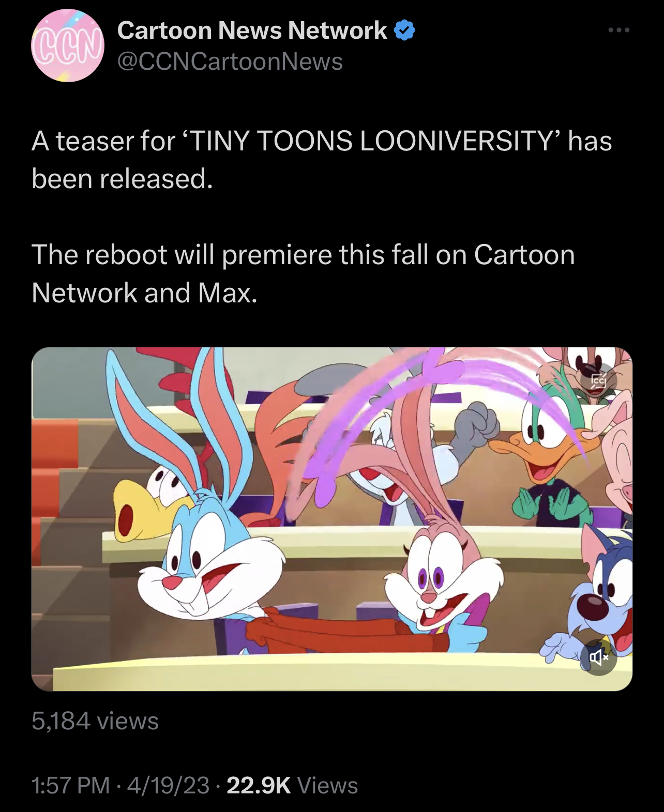Open the three-dot more options menu
The image size is (664, 812).
pyautogui.click(x=618, y=30)
